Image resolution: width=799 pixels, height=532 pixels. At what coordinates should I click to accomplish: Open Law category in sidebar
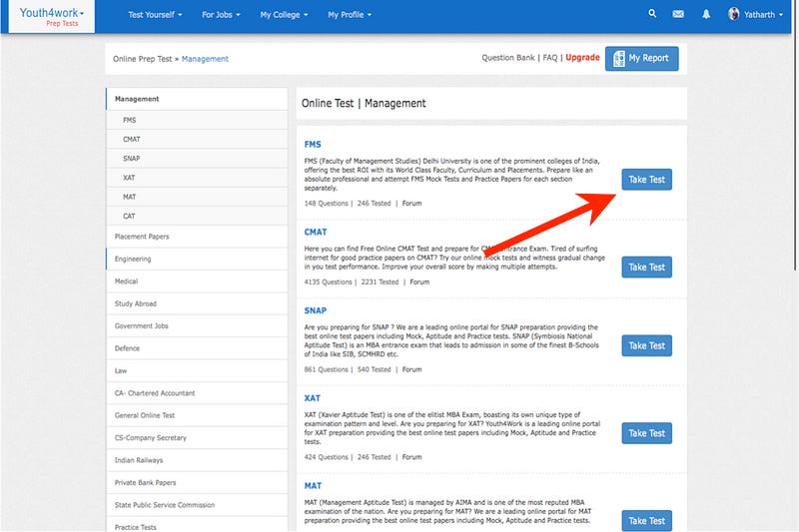pyautogui.click(x=197, y=370)
